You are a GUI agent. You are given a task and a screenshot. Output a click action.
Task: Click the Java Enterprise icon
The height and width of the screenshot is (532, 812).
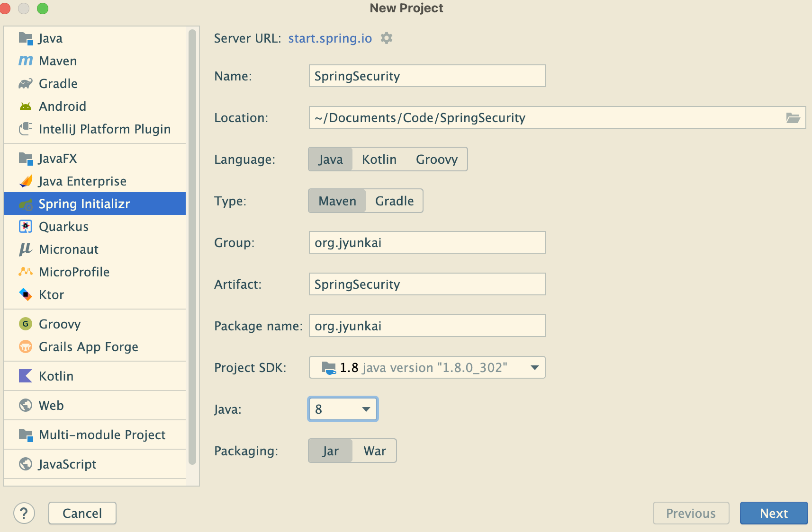[26, 181]
